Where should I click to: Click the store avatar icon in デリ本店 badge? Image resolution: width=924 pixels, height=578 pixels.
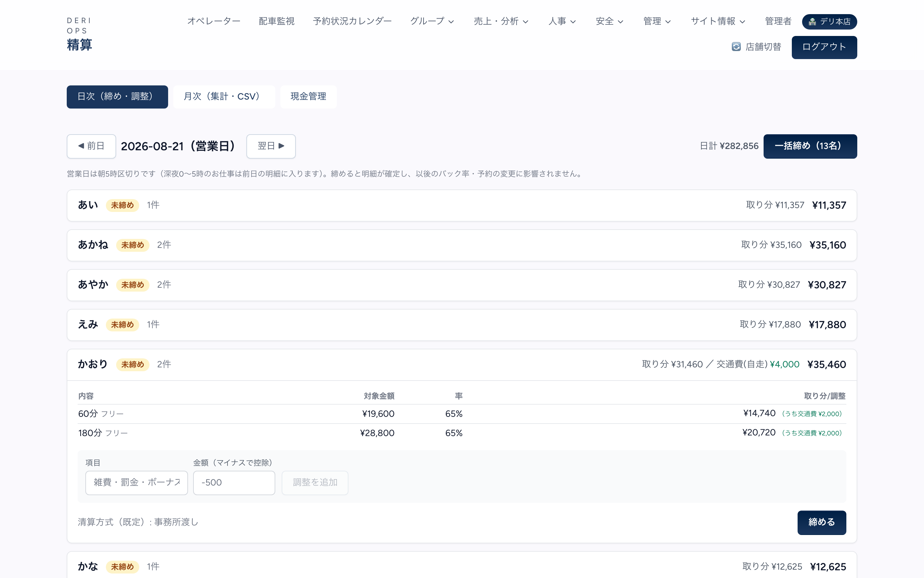[812, 22]
